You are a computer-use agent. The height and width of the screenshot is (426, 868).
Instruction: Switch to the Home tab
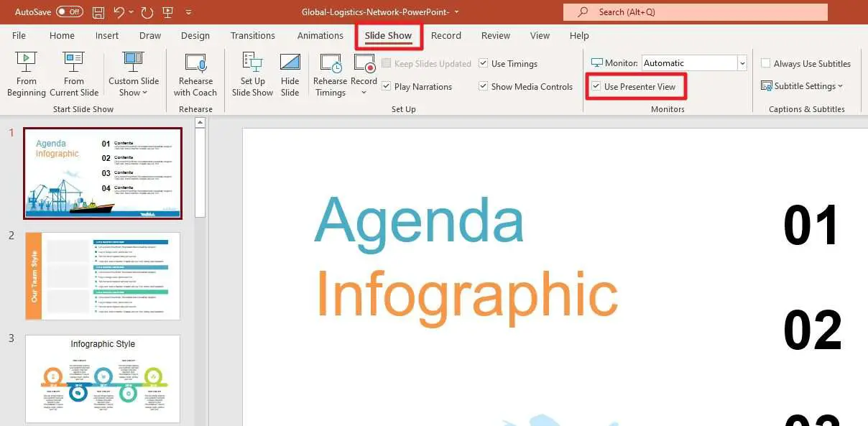click(62, 35)
